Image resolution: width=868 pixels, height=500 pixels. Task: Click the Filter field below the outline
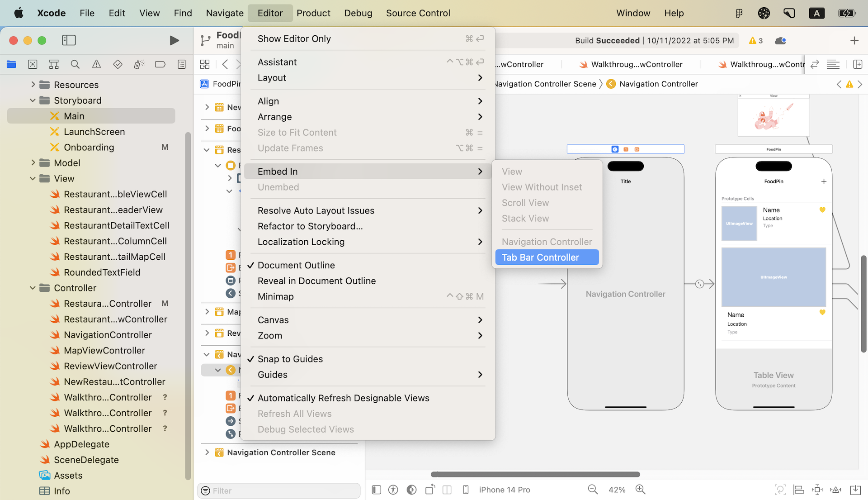(x=279, y=490)
